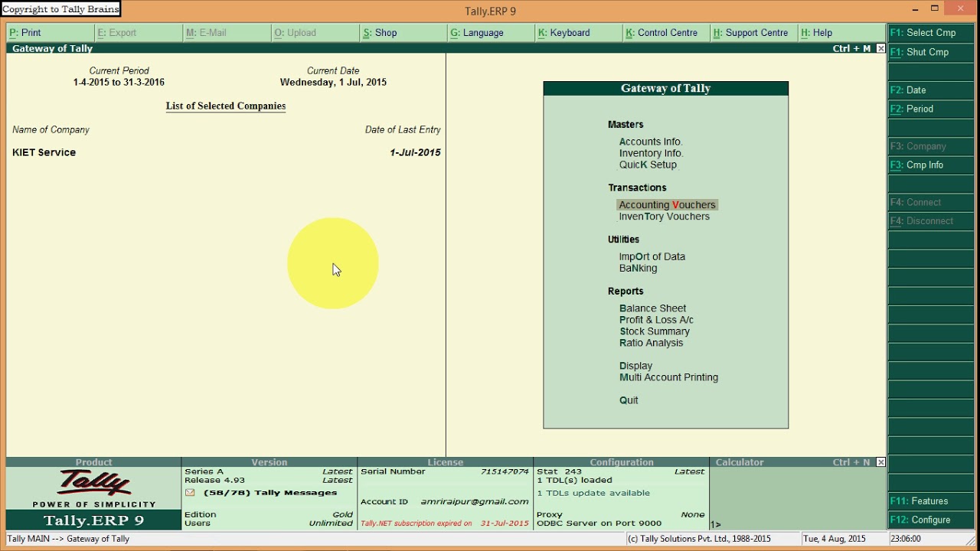Click the E: Export toolbar item

[139, 33]
